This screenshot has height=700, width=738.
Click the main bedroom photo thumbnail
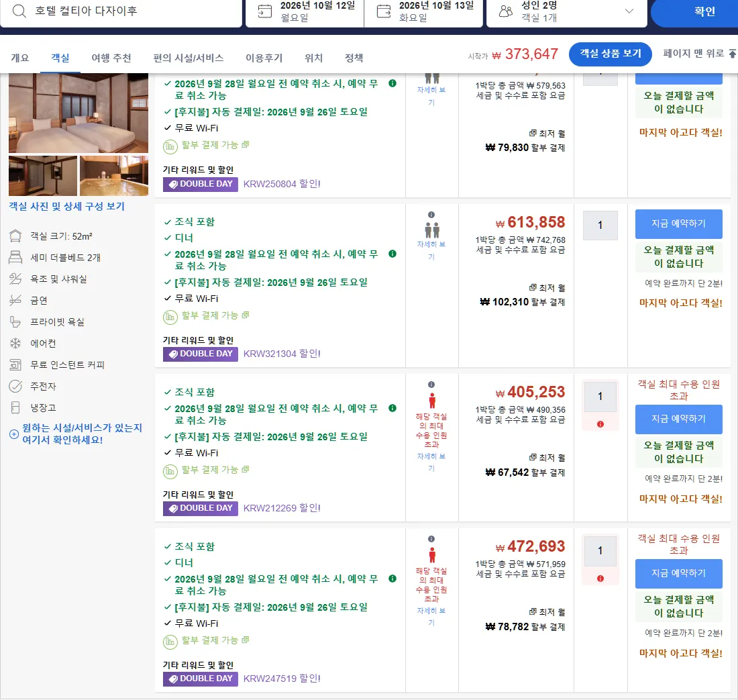(78, 113)
